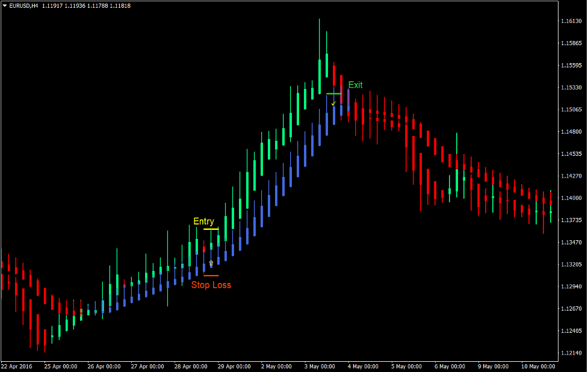Select the orange Stop Loss level line
Screen dimensions: 588x372
(211, 276)
